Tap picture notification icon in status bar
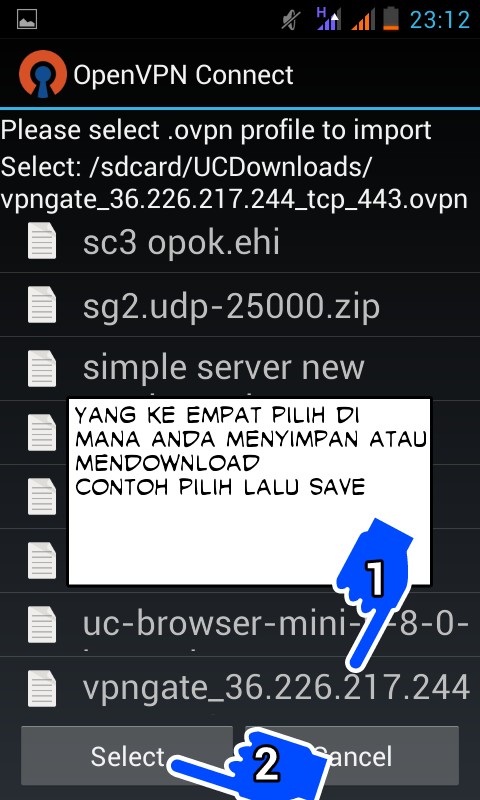This screenshot has width=480, height=800. point(27,19)
